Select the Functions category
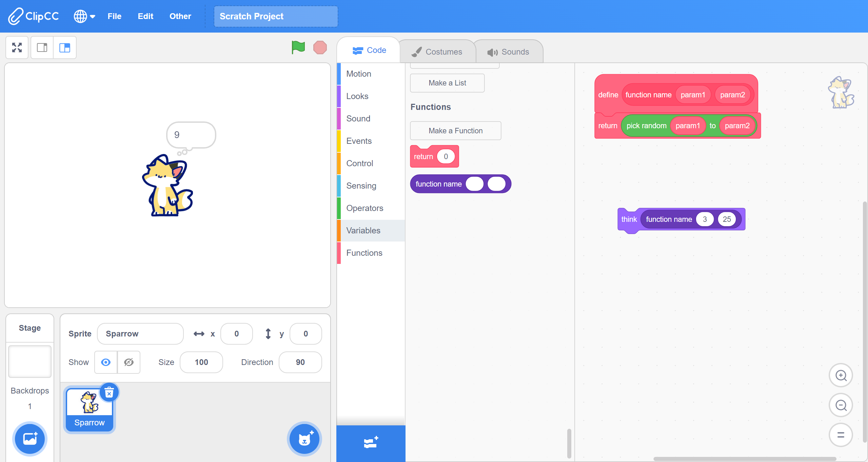The height and width of the screenshot is (462, 868). (364, 252)
